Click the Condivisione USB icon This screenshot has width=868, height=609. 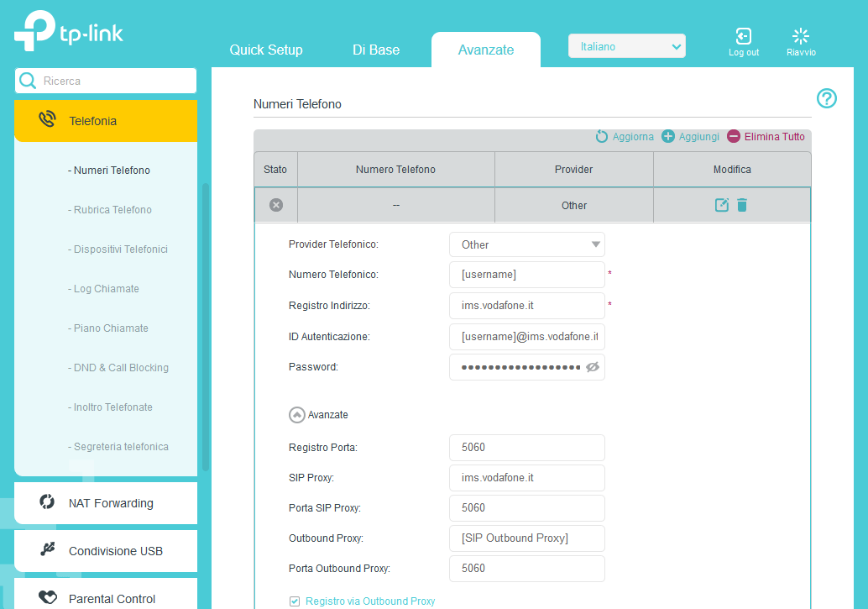coord(48,549)
